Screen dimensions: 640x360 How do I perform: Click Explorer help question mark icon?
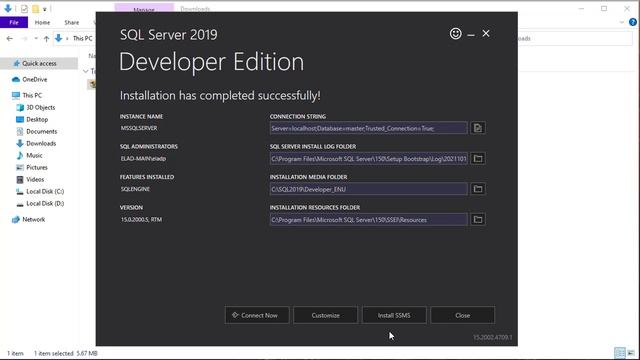pyautogui.click(x=633, y=22)
